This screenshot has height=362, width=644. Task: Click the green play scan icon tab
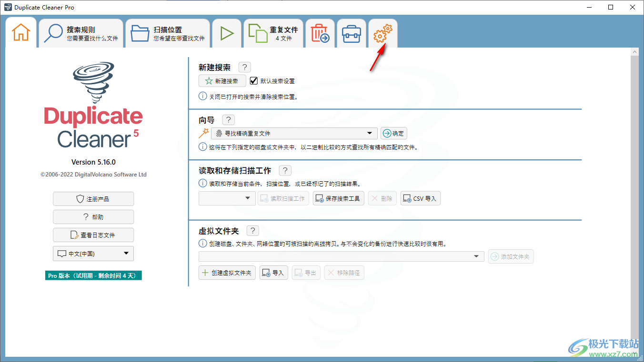pyautogui.click(x=227, y=33)
